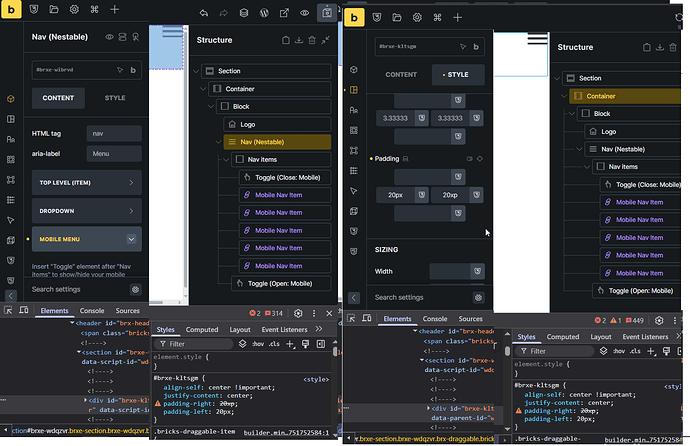Toggle element visibility eye beside Nav (Nestable) title
This screenshot has width=690, height=446.
pyautogui.click(x=109, y=37)
